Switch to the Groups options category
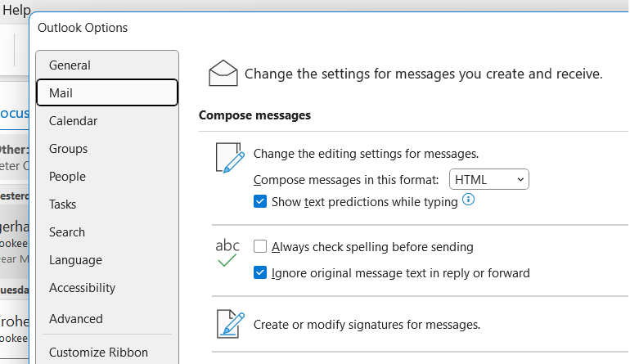Image resolution: width=630 pixels, height=364 pixels. [68, 149]
